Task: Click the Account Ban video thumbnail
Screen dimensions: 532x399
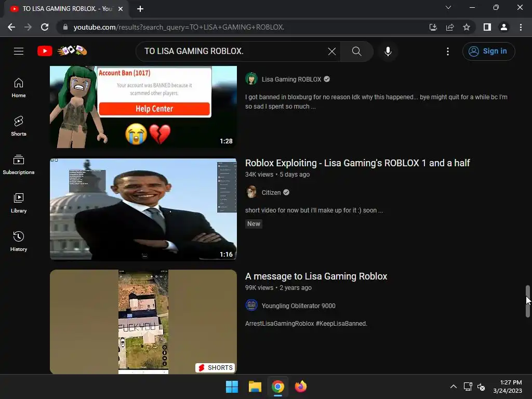Action: click(143, 107)
